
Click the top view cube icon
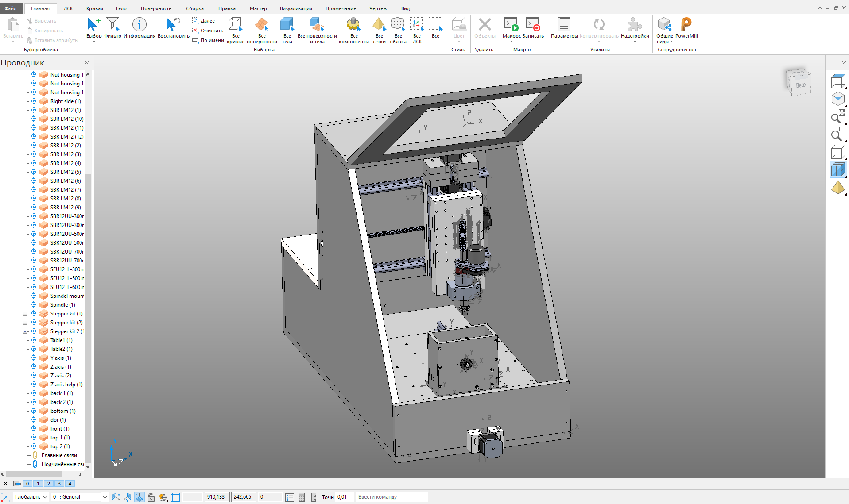[838, 81]
